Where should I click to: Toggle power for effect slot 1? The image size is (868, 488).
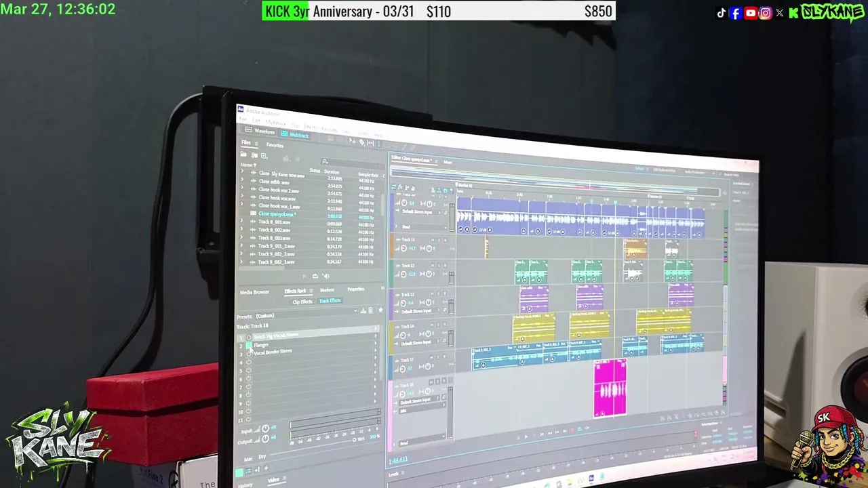click(249, 337)
